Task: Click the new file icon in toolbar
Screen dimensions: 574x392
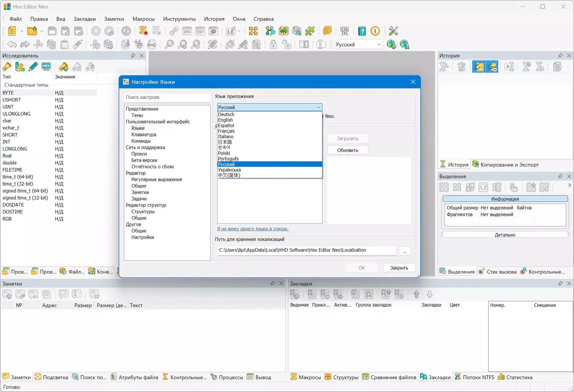Action: pos(12,31)
